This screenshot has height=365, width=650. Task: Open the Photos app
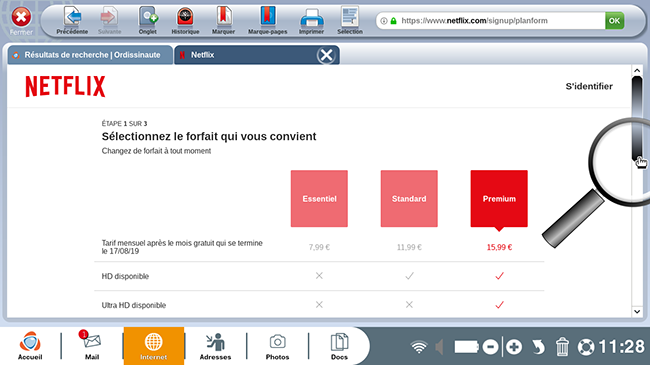pyautogui.click(x=277, y=346)
